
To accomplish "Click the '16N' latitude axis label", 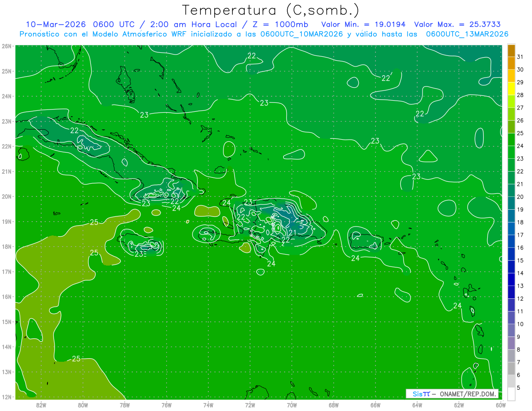I will point(7,297).
